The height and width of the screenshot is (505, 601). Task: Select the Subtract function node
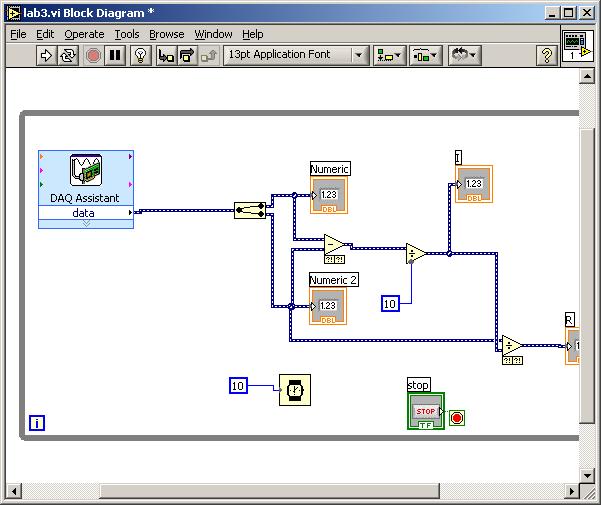(334, 245)
